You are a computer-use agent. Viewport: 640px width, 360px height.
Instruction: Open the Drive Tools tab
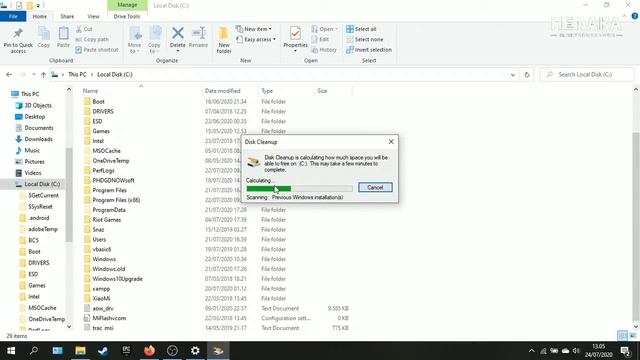(127, 16)
